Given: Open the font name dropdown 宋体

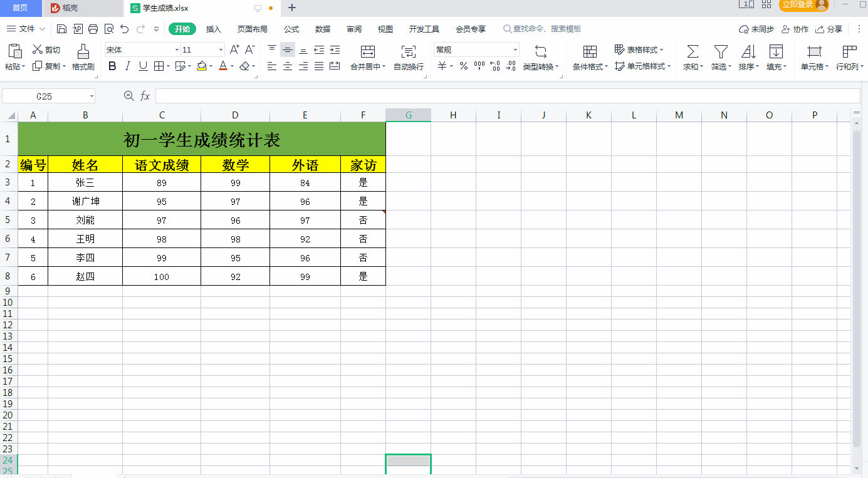Looking at the screenshot, I should 177,49.
